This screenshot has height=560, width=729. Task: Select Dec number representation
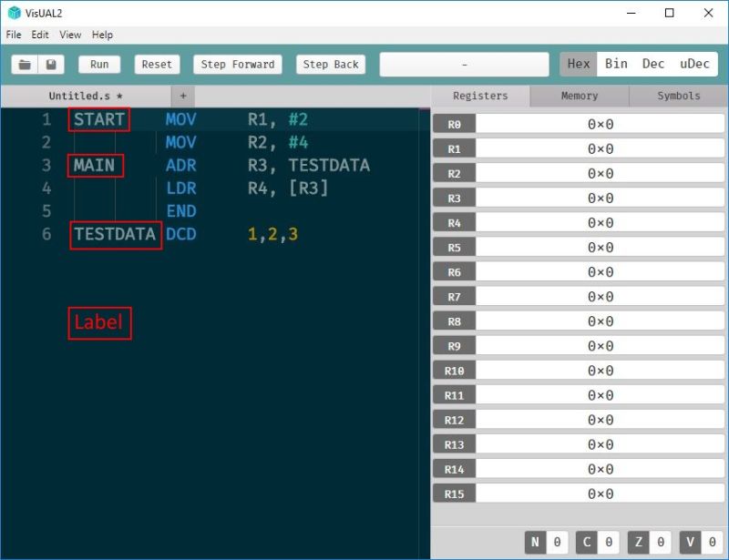tap(653, 64)
